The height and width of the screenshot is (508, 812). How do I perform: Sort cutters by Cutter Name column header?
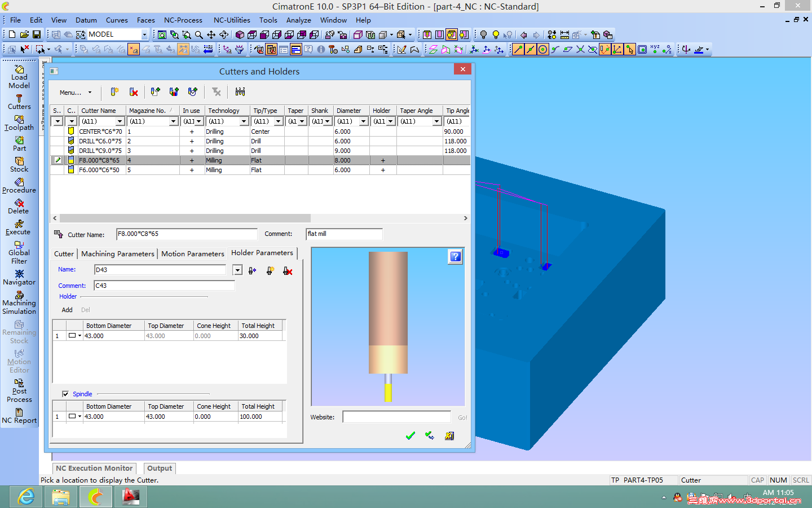pyautogui.click(x=102, y=111)
